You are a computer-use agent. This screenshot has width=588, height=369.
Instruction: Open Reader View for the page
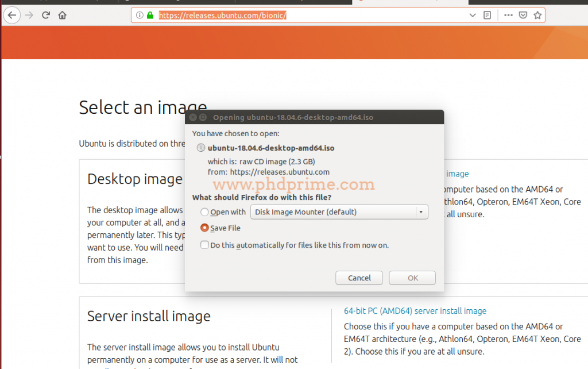(x=487, y=15)
